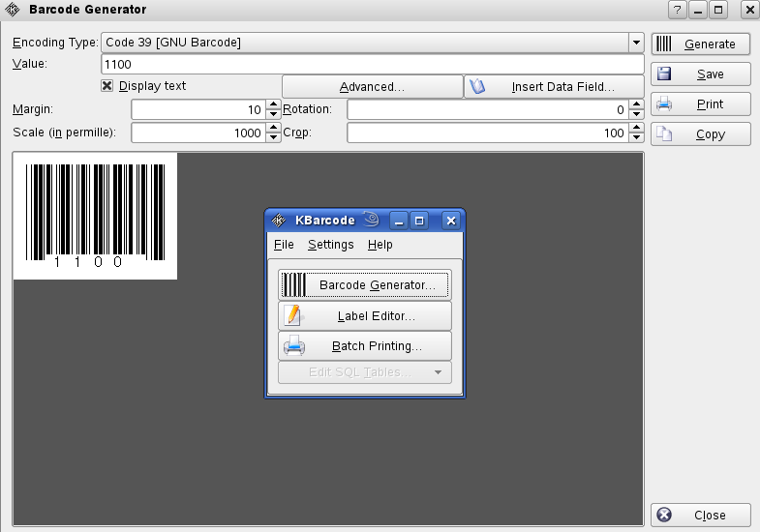This screenshot has width=760, height=532.
Task: Click the Barcode Generator launcher button
Action: [365, 285]
